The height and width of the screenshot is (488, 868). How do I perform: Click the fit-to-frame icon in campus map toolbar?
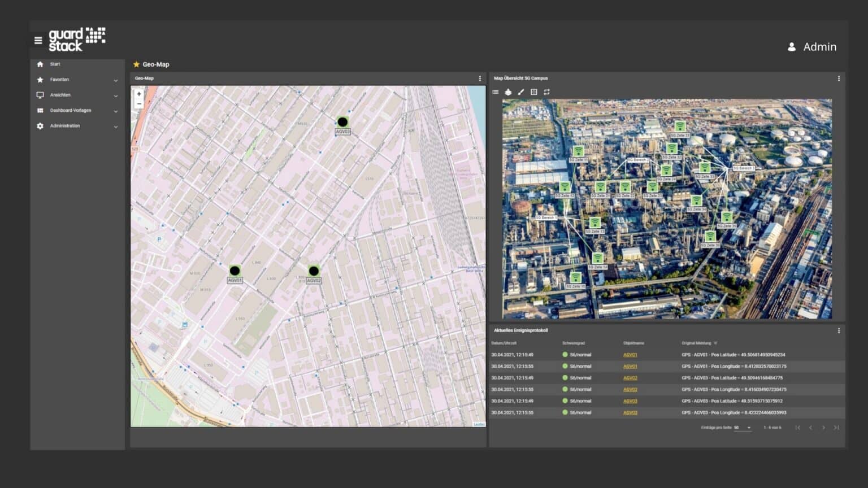click(x=534, y=92)
